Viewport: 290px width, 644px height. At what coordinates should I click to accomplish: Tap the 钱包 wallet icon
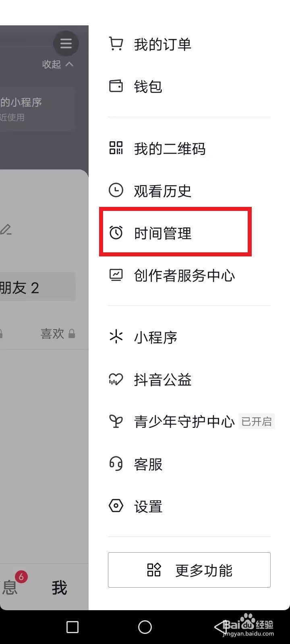tap(116, 86)
